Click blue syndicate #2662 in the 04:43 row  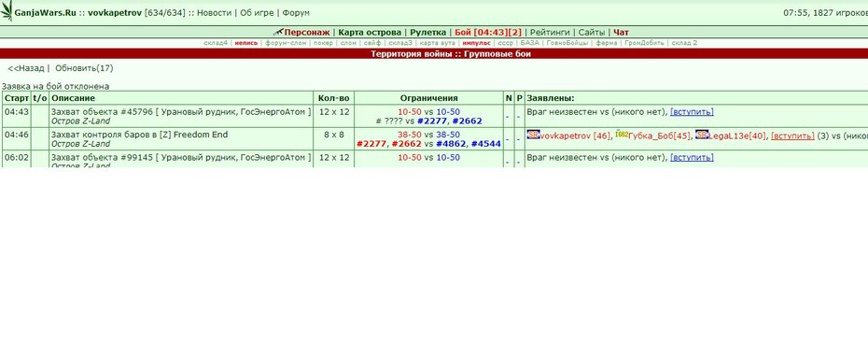click(x=468, y=121)
